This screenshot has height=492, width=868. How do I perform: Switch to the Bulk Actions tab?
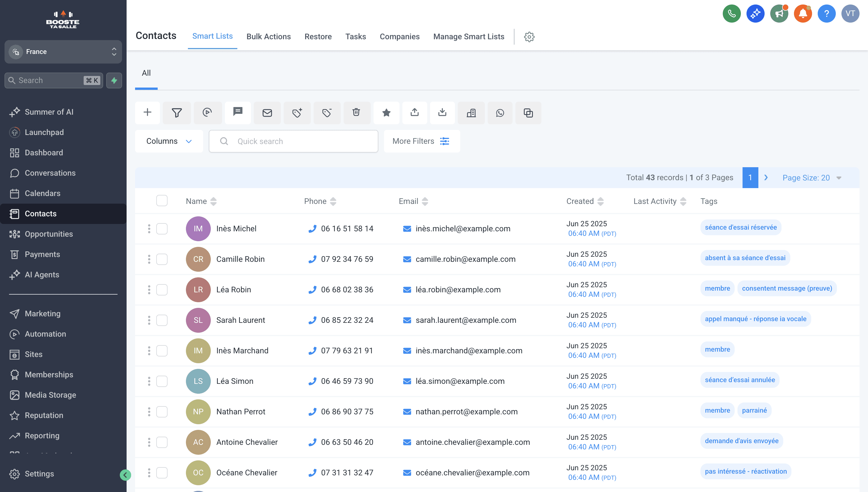pos(268,36)
